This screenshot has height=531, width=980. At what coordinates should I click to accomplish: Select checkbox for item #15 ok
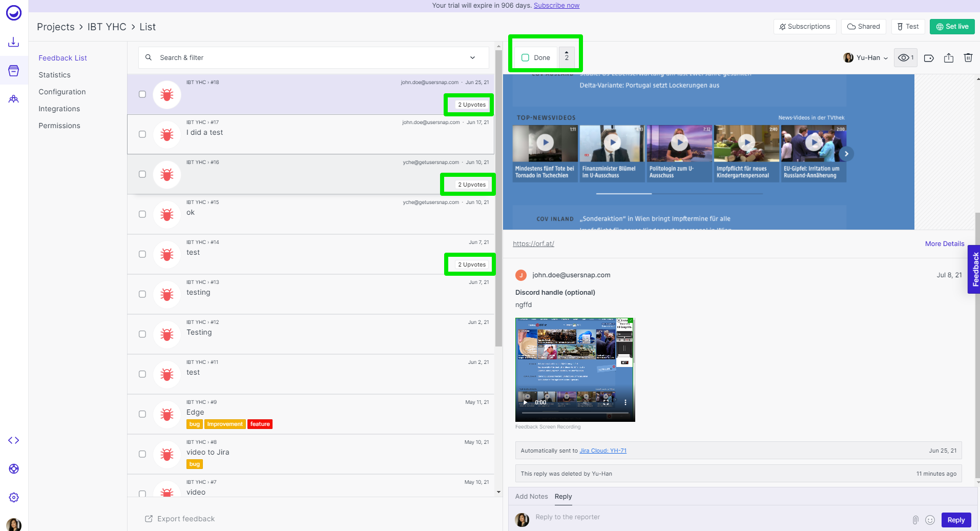point(142,214)
